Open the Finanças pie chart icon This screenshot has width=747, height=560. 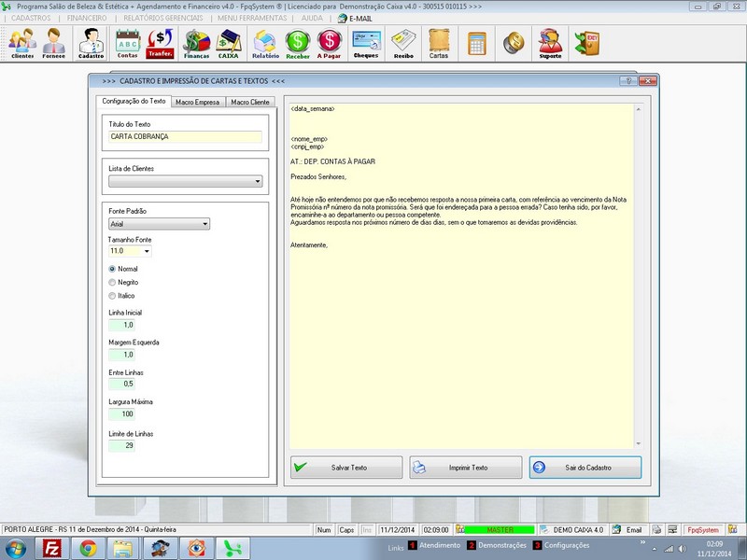[x=196, y=43]
